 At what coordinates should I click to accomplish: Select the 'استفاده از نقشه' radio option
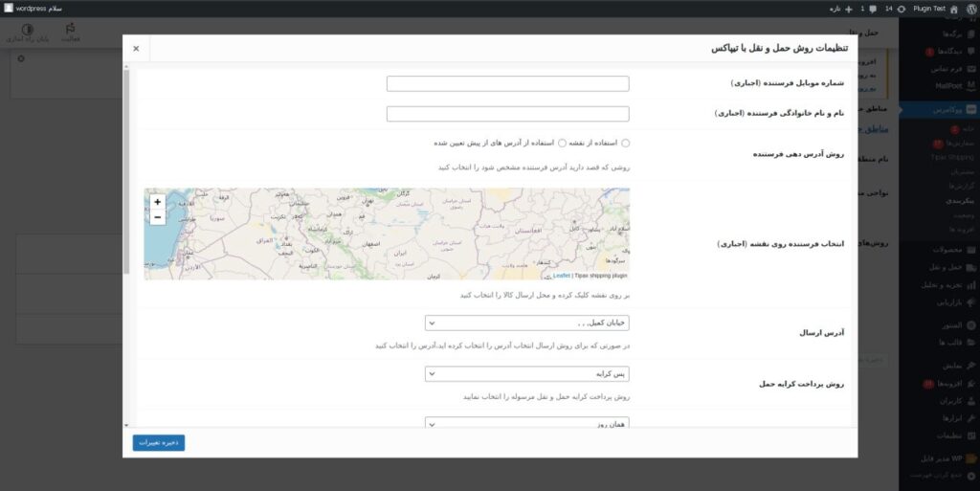pyautogui.click(x=626, y=143)
